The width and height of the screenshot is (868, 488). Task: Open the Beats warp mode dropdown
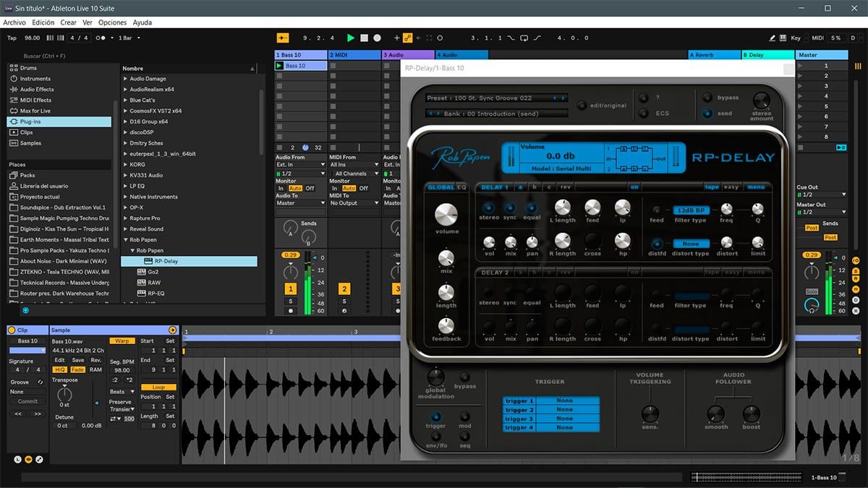(122, 391)
